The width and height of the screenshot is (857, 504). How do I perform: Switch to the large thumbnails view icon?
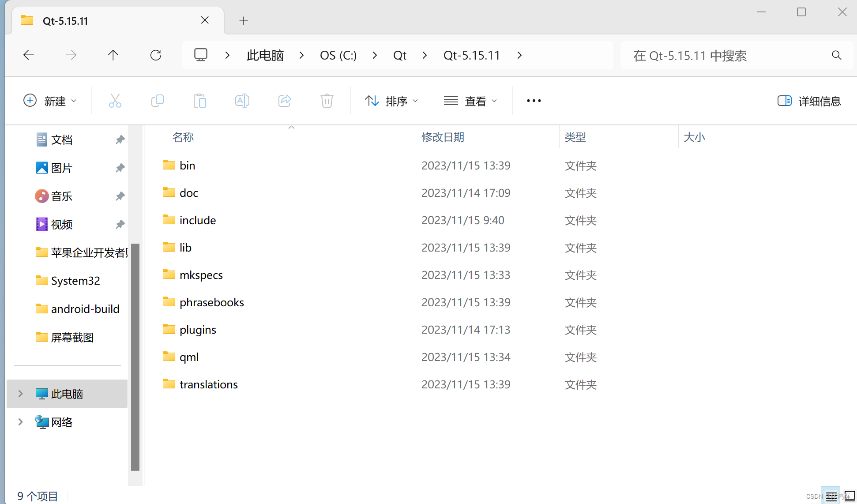point(849,495)
